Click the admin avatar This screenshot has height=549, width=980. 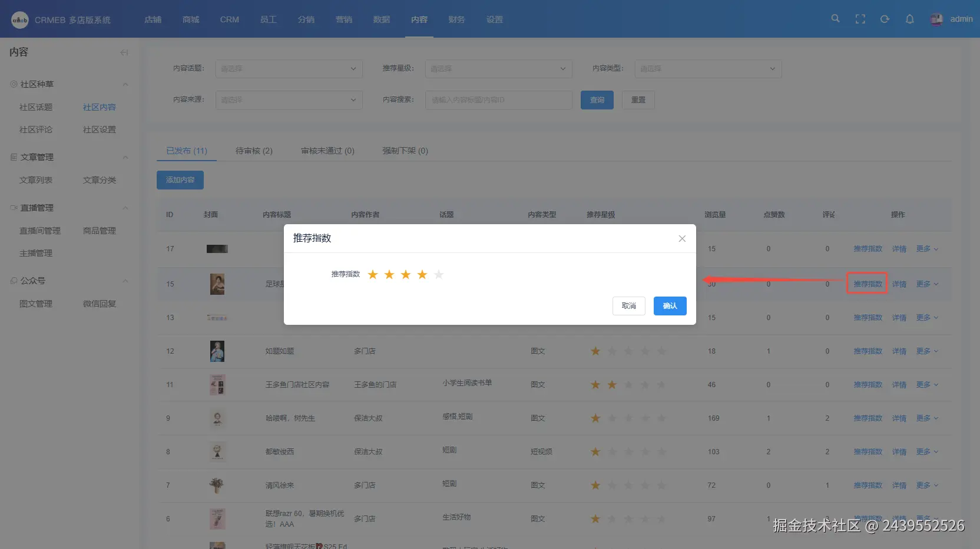pyautogui.click(x=936, y=19)
